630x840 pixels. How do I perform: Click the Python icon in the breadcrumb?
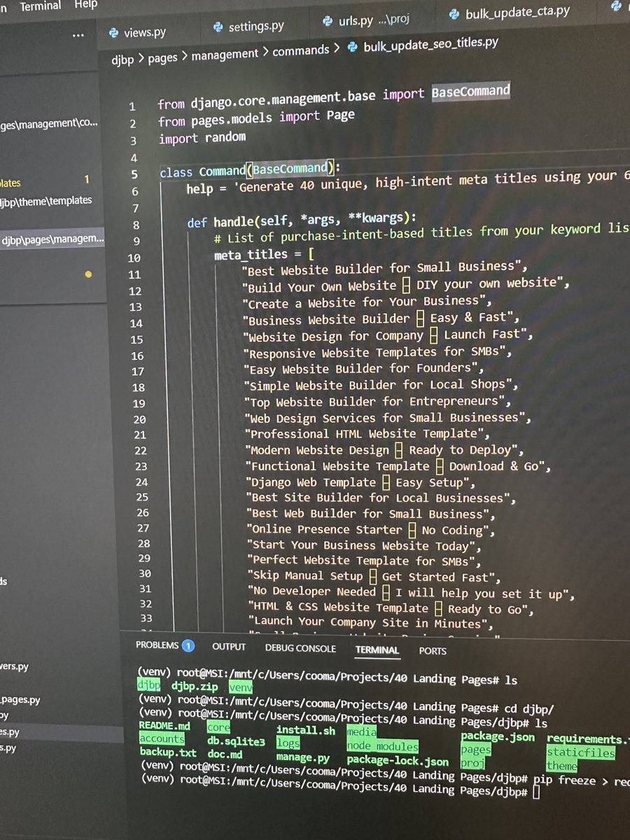click(x=352, y=46)
